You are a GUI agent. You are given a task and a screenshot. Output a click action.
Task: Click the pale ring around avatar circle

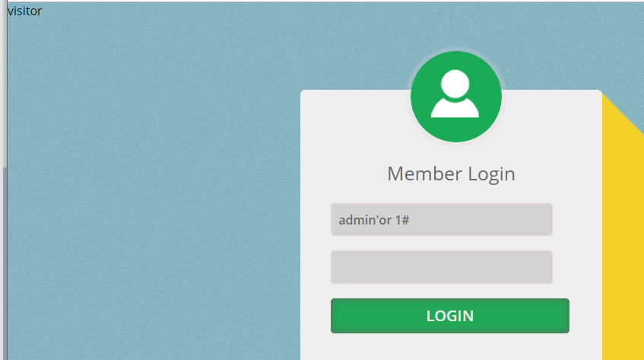point(456,49)
